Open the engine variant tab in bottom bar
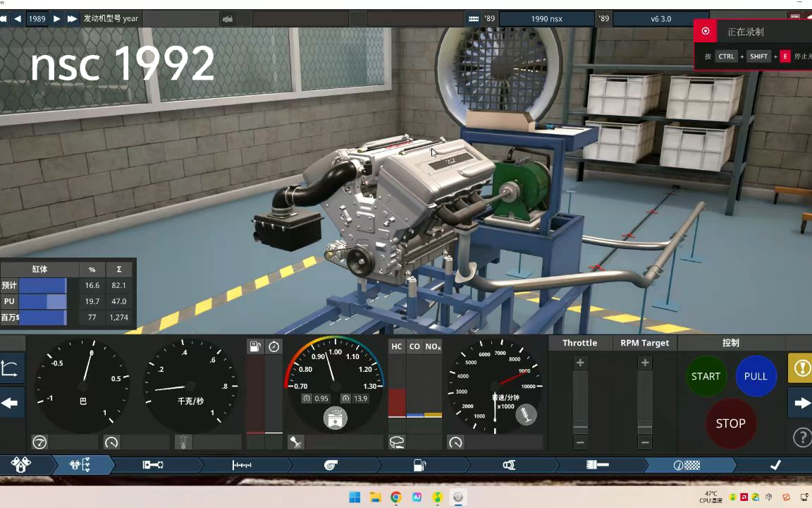 coord(80,465)
